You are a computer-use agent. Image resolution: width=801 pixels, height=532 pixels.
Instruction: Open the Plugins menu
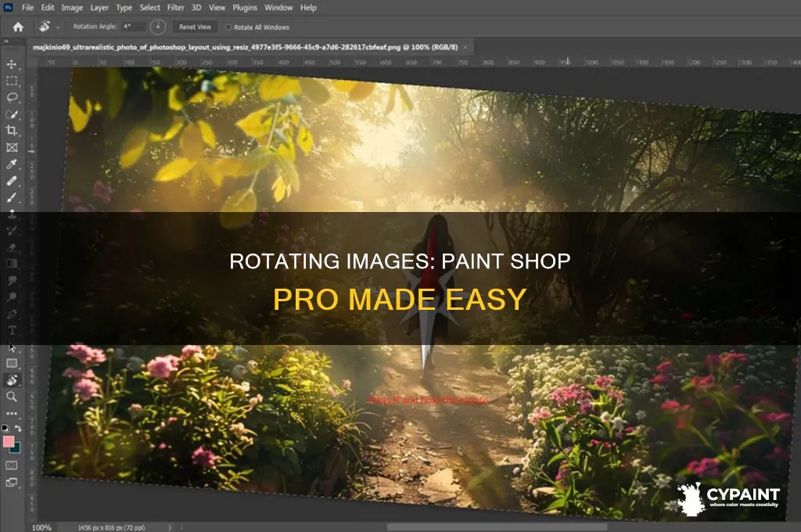pos(245,8)
